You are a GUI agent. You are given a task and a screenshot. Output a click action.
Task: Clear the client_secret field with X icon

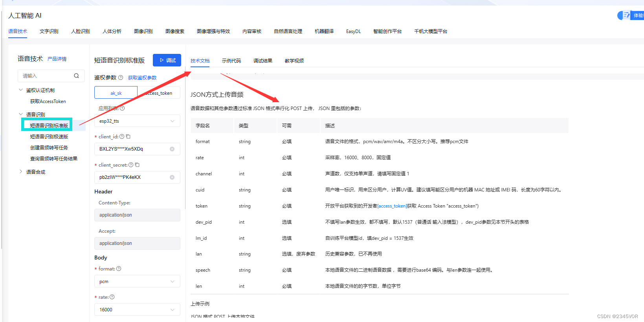[x=172, y=177]
